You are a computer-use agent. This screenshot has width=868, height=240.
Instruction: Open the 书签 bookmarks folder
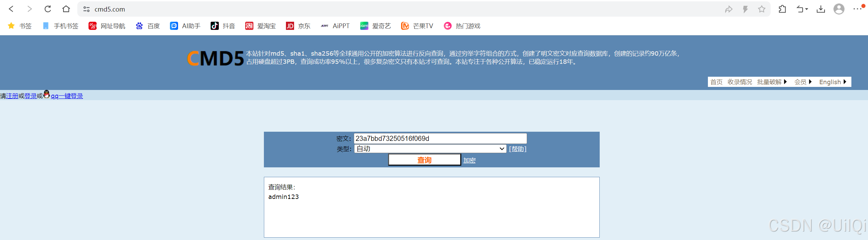coord(20,26)
